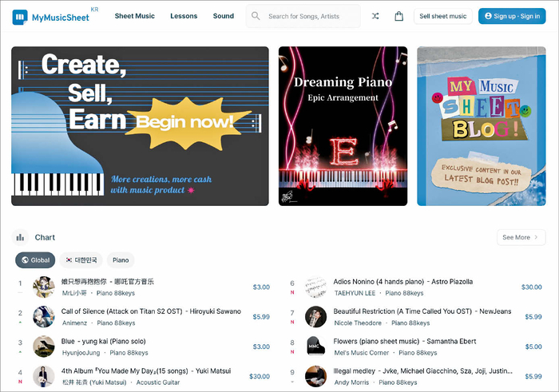Click TAEHYUN LEE artist name

355,293
